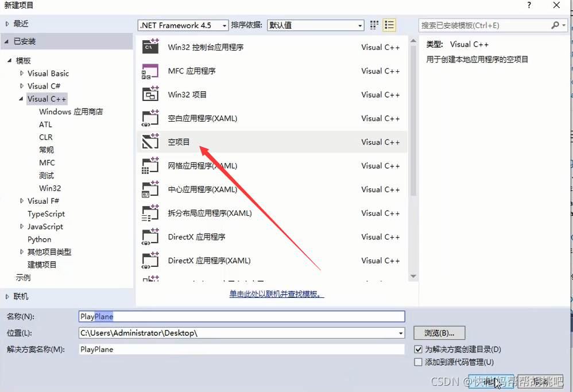Select 建模项目 in the template tree
This screenshot has height=392, width=573.
pyautogui.click(x=42, y=265)
